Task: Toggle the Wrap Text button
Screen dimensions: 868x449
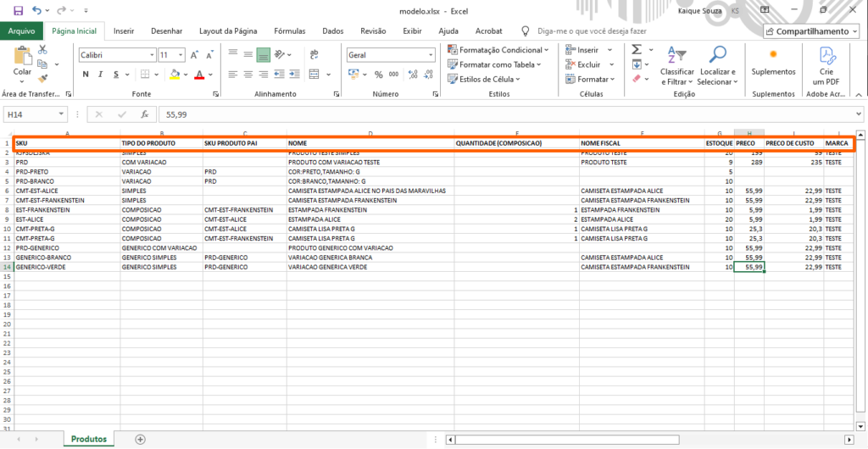Action: [314, 55]
